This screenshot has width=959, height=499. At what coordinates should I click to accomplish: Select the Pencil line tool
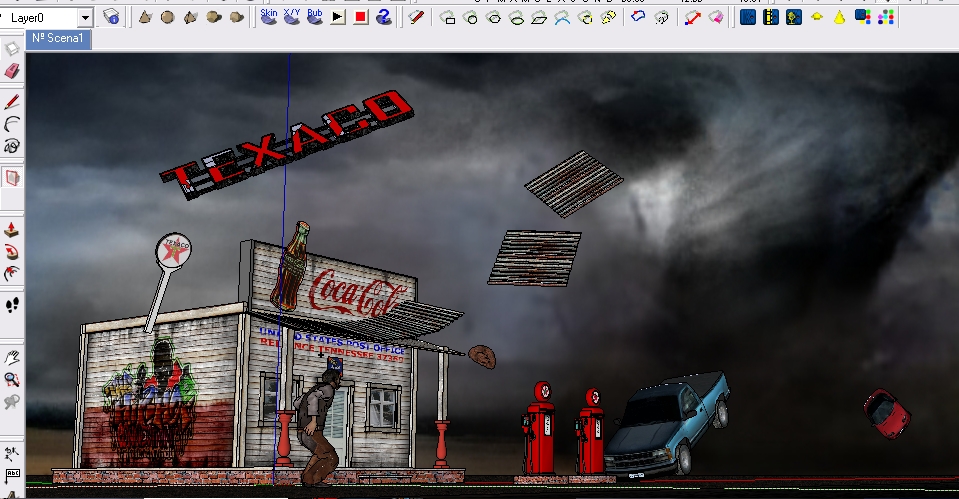(x=12, y=102)
